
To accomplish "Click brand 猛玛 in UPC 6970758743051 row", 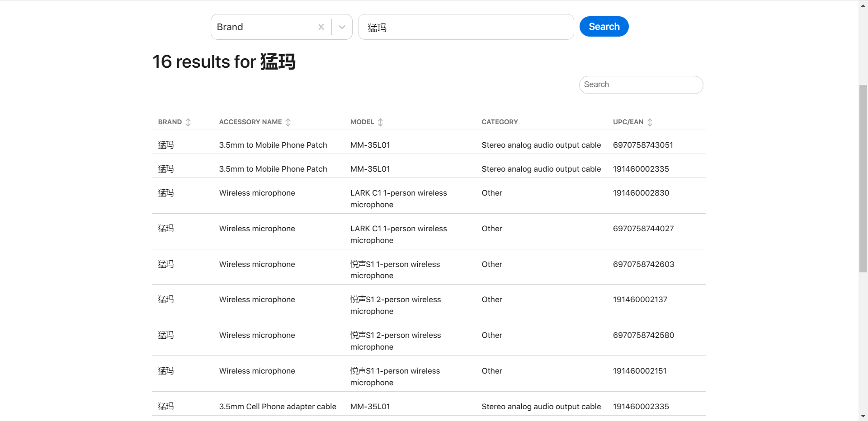I will 165,145.
